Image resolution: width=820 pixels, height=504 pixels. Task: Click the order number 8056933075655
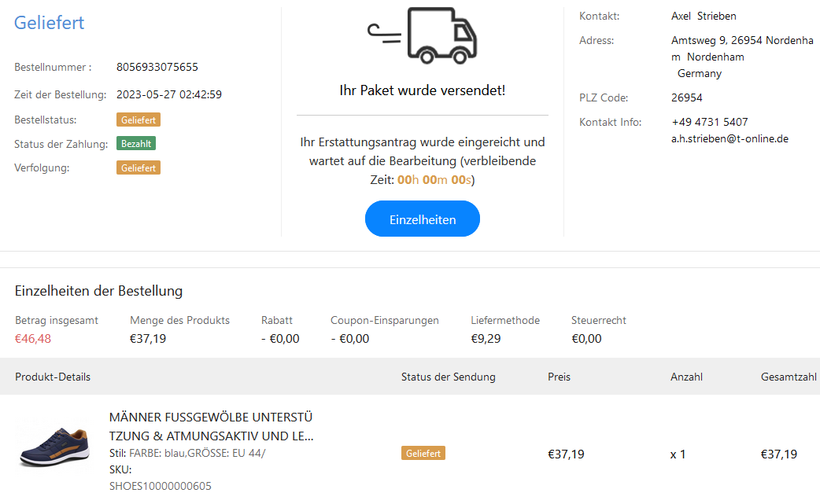157,67
